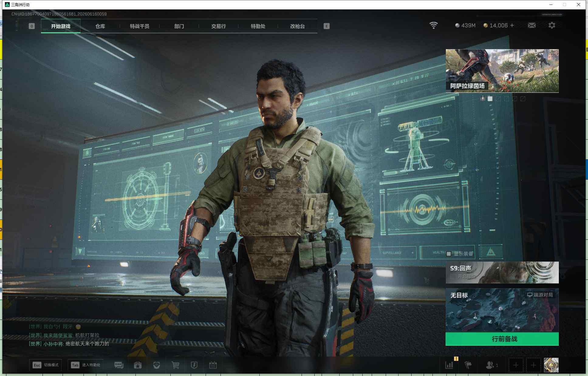Screen dimensions: 588x376
Task: Open the 改枪台 tab
Action: (298, 26)
